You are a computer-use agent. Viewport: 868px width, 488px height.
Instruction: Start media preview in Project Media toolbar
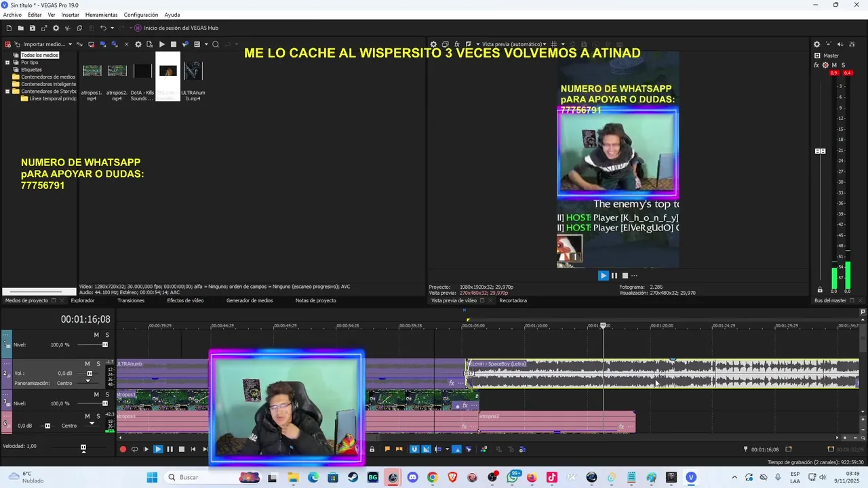pyautogui.click(x=161, y=44)
